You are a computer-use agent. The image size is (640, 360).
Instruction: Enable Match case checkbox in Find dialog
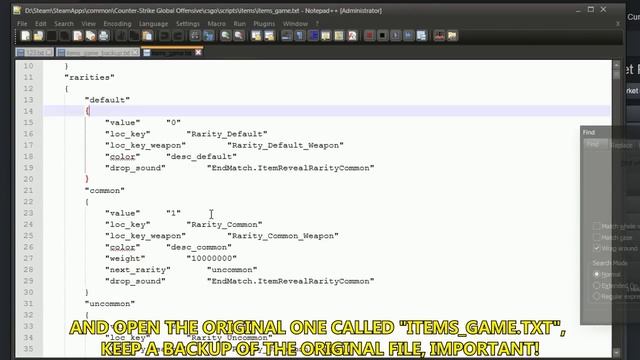[x=597, y=237]
